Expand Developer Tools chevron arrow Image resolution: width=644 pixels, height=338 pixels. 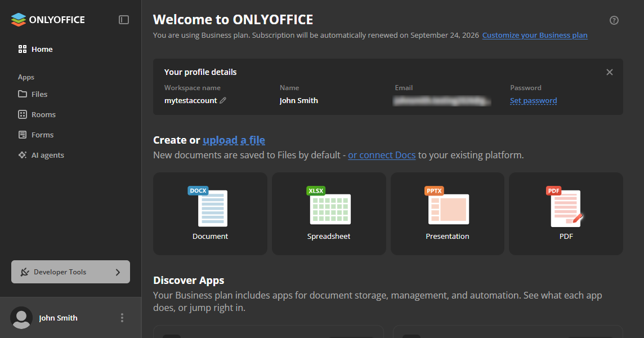pos(118,272)
